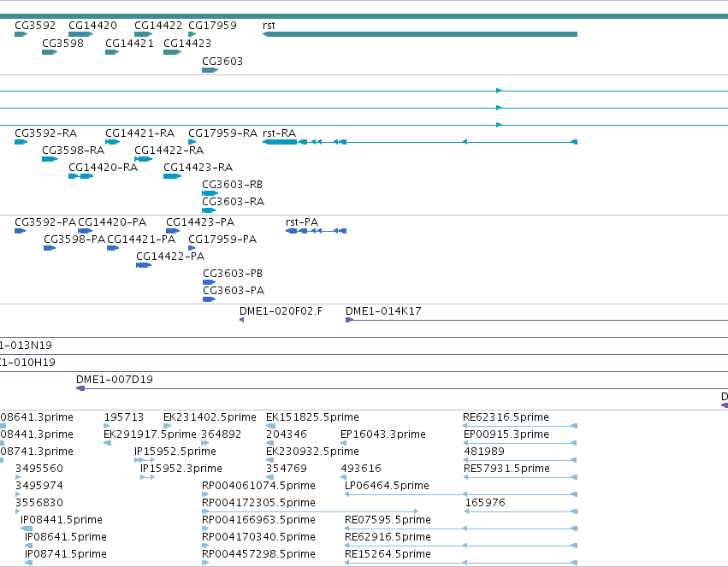Viewport: 728px width, 567px height.
Task: Open EST EK230932.5prime
Action: tap(312, 452)
